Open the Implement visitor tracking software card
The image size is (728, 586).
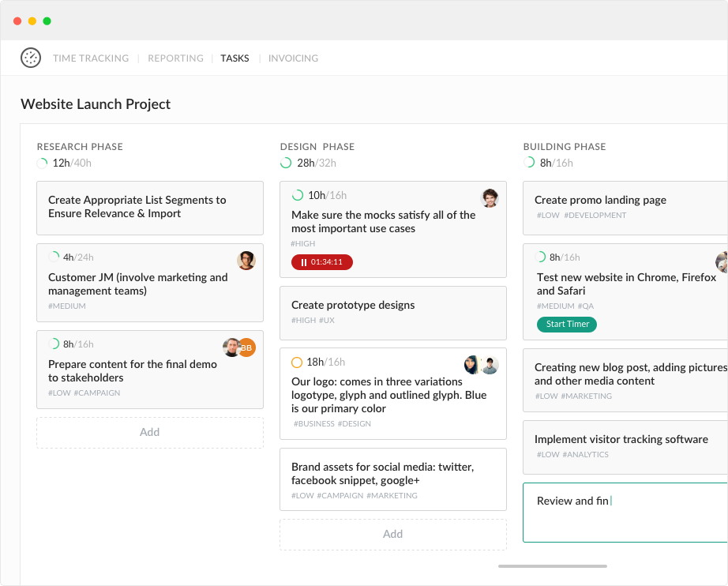625,447
